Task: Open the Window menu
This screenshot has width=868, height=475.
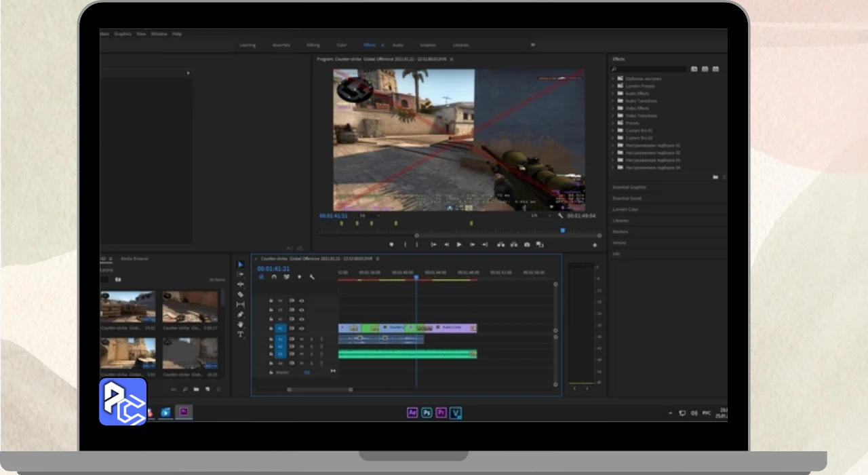Action: click(x=159, y=33)
